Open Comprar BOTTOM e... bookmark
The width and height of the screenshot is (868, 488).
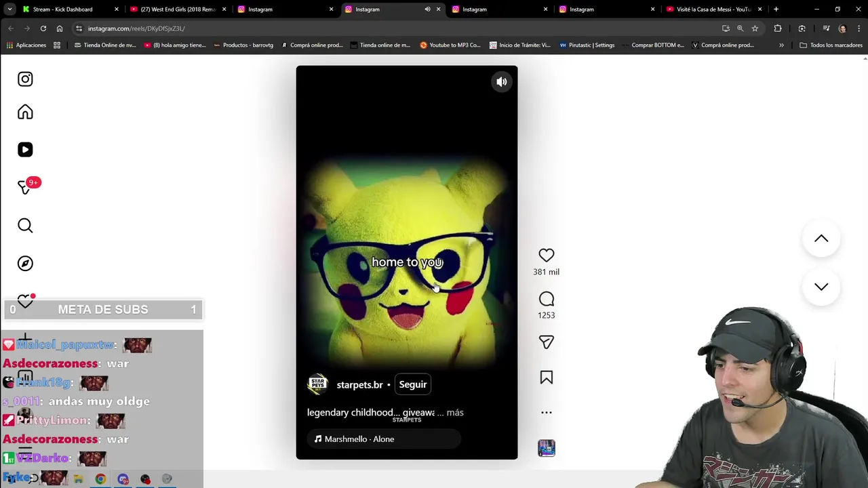(652, 45)
